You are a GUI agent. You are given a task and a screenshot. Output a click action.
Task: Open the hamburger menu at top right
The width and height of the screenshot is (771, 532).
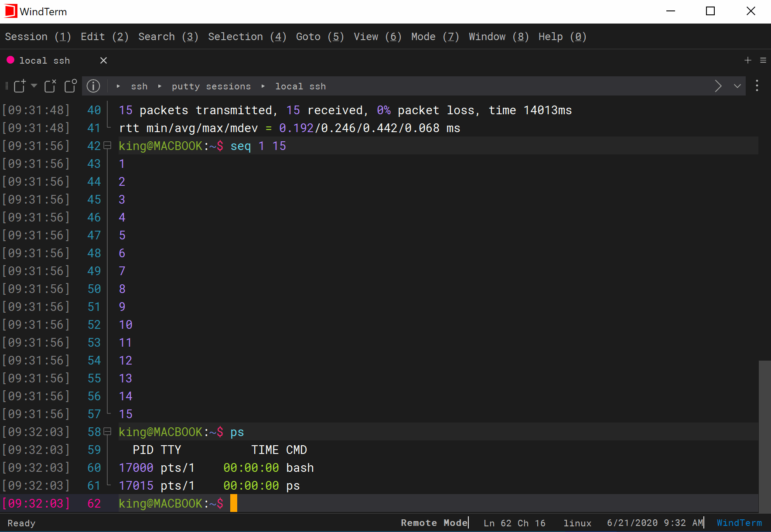(764, 60)
